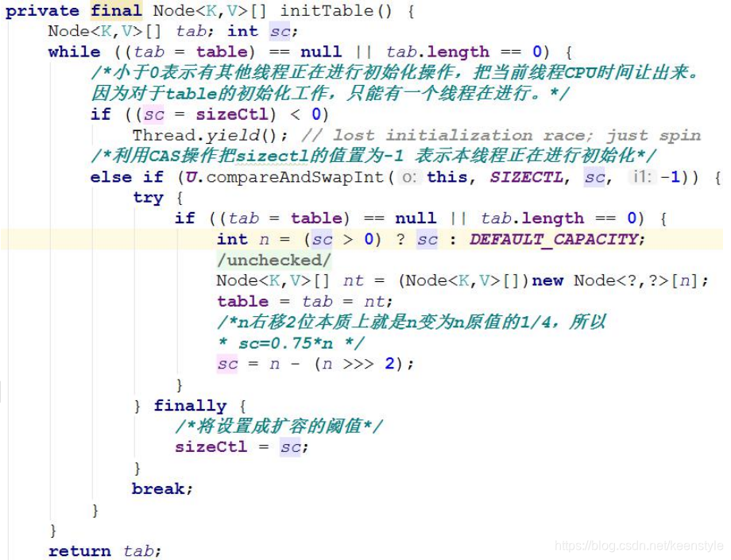Image resolution: width=731 pixels, height=560 pixels.
Task: Click the 'try' keyword
Action: click(x=149, y=198)
